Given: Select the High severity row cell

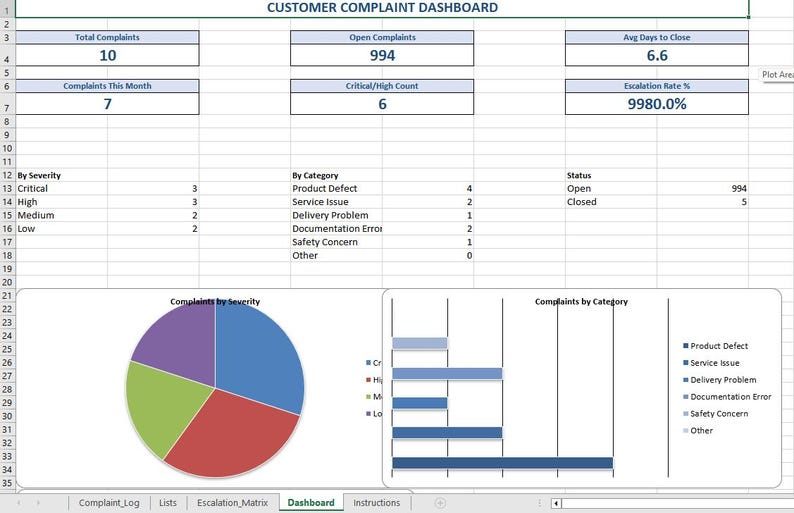Looking at the screenshot, I should [61, 202].
